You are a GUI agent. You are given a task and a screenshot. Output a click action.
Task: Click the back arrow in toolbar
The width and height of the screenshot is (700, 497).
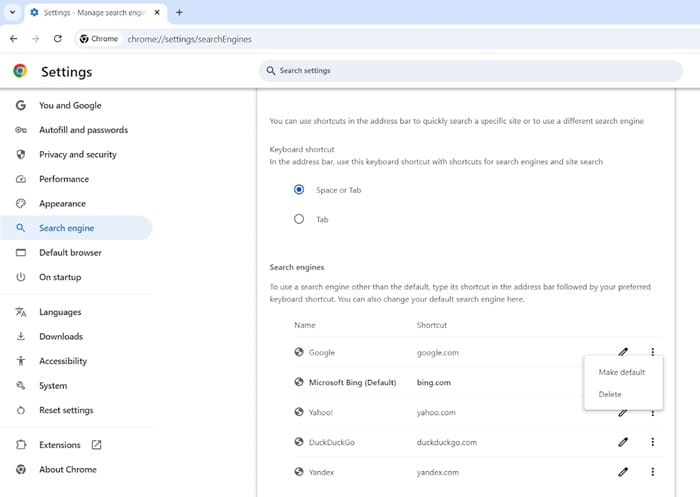(x=14, y=39)
